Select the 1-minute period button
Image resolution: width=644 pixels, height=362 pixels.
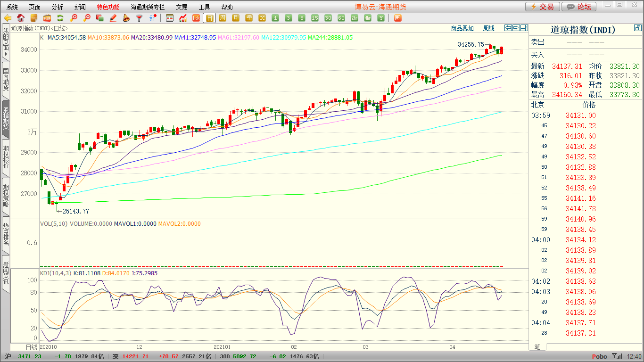point(275,18)
